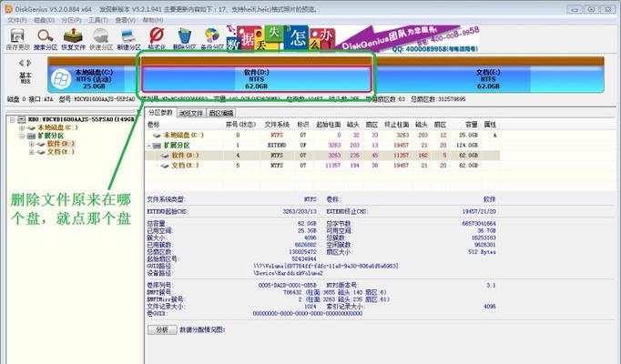Open the 磁盘(D) menu
This screenshot has width=621, height=364.
coord(44,20)
